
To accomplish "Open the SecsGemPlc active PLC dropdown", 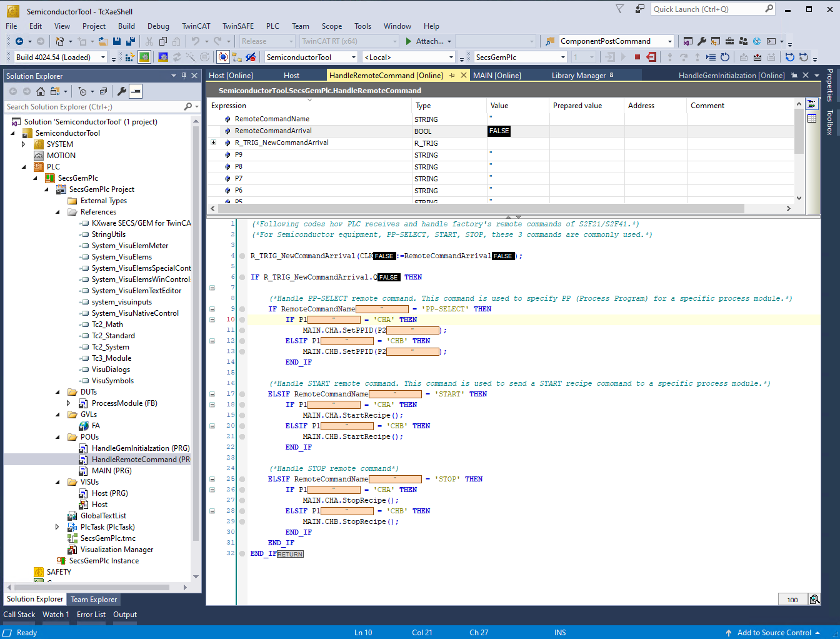I will tap(562, 57).
